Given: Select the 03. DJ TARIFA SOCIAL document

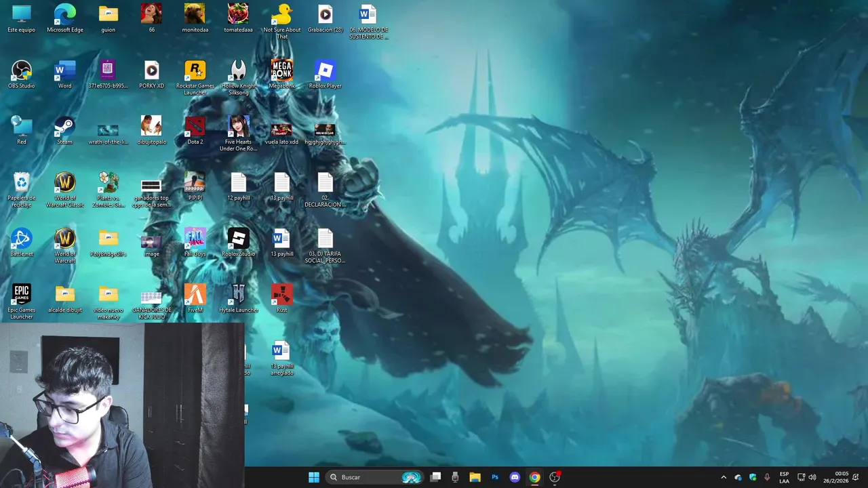Looking at the screenshot, I should [x=325, y=245].
